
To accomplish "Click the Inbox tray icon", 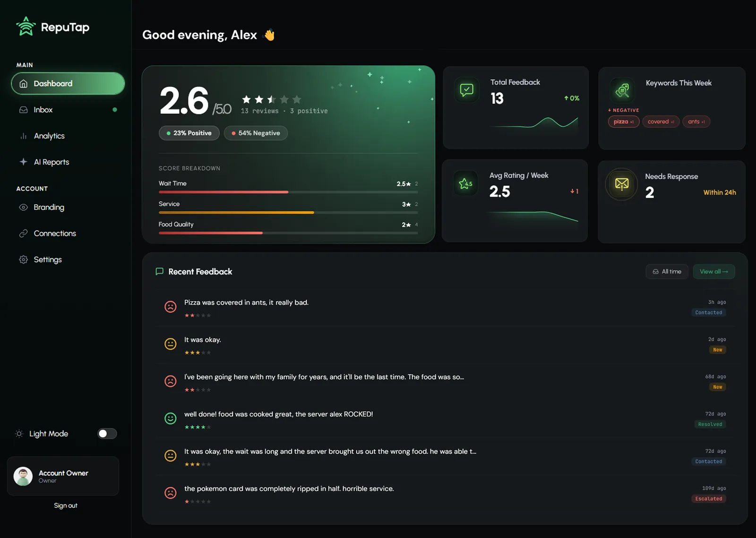I will (23, 110).
